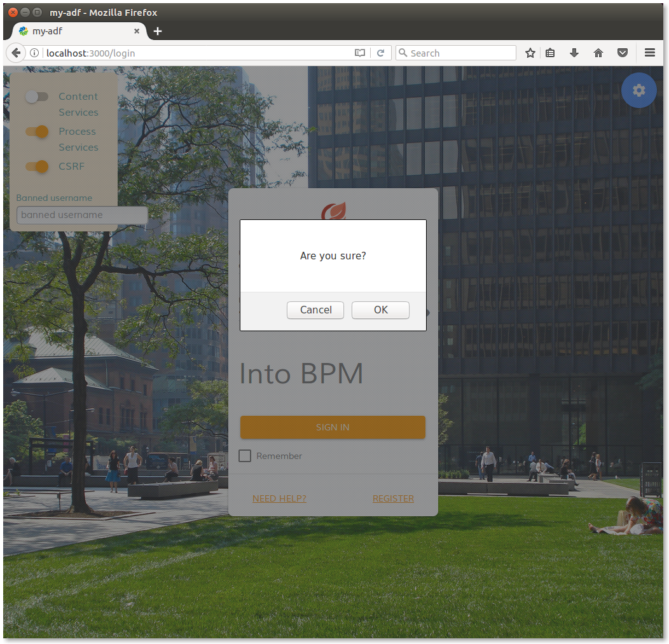Click the blue settings gear button
Image resolution: width=669 pixels, height=644 pixels.
tap(638, 90)
